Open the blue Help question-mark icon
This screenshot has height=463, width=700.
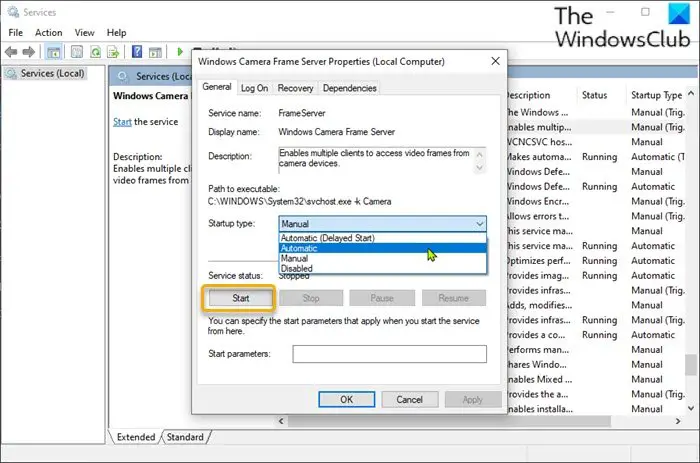coord(137,52)
